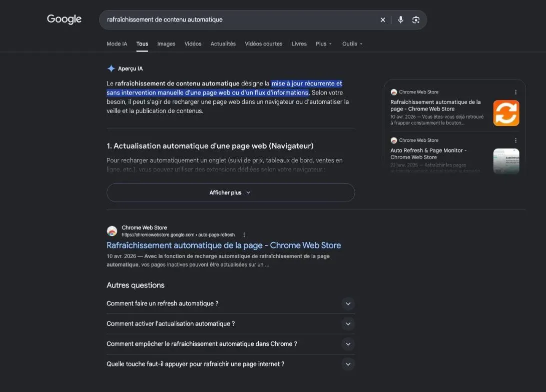The image size is (546, 392).
Task: Start voice search with the microphone icon
Action: [401, 20]
